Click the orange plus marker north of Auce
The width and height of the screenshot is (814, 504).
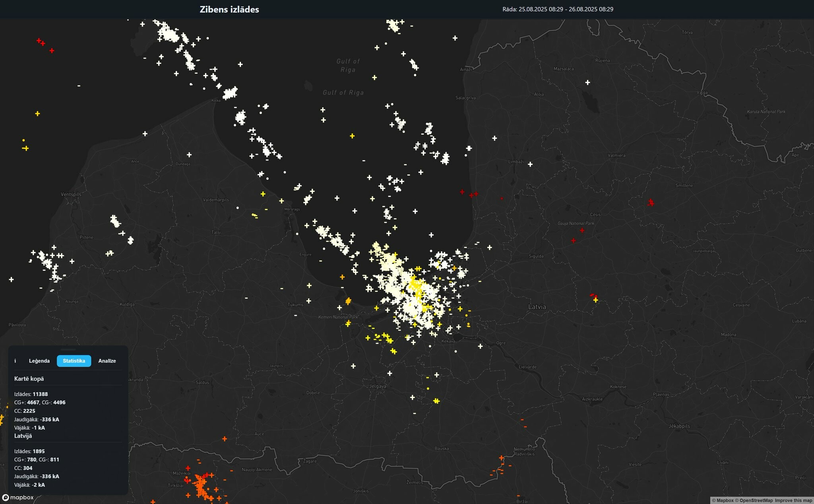click(x=225, y=439)
